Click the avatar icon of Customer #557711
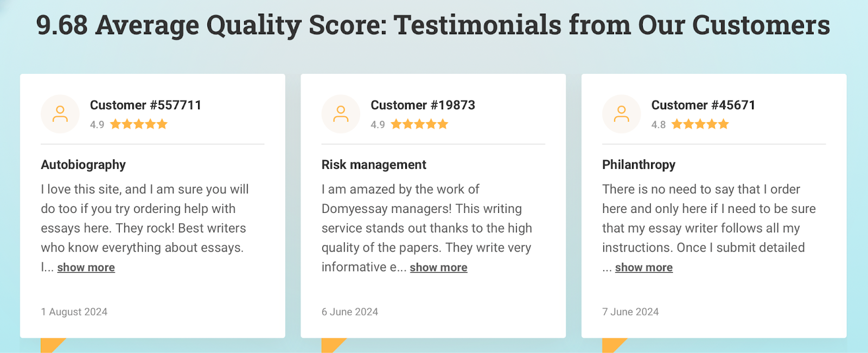Viewport: 868px width, 353px height. pyautogui.click(x=60, y=114)
